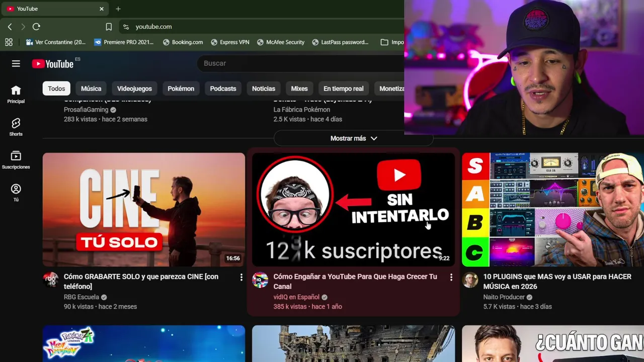This screenshot has height=362, width=644.
Task: Go to Naito Producer channel name
Action: pyautogui.click(x=504, y=297)
